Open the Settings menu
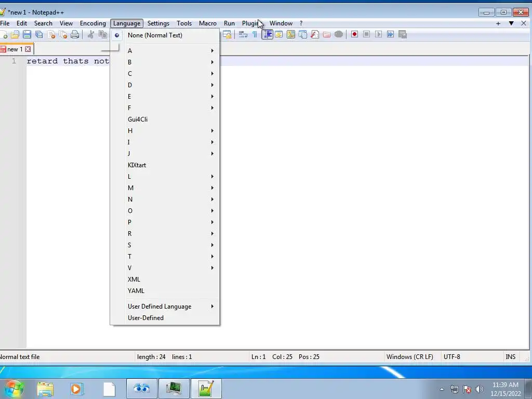 158,23
